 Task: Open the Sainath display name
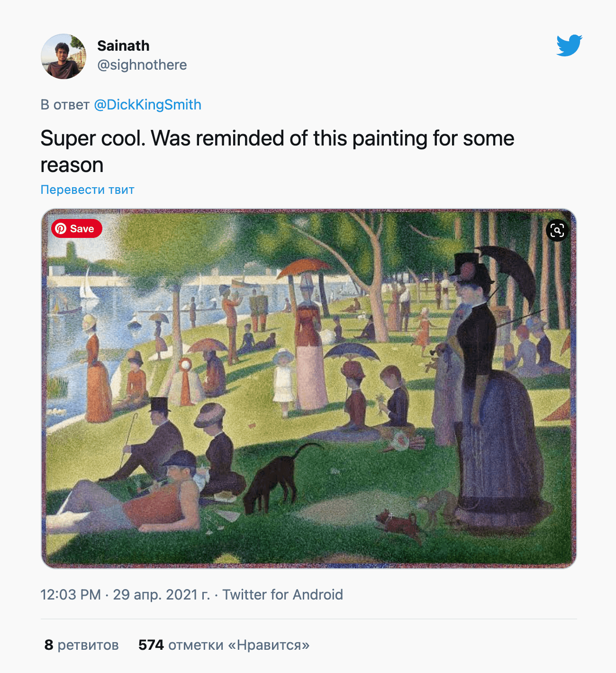pos(123,46)
